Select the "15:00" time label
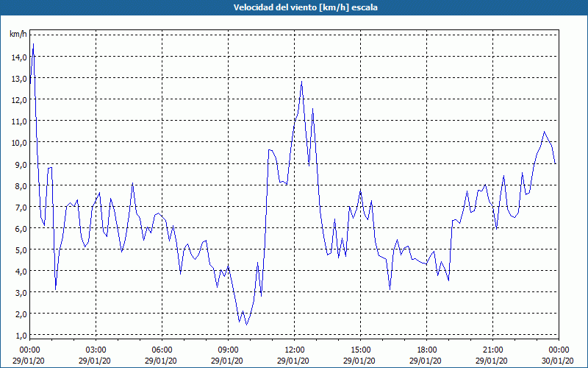The image size is (588, 368). [x=360, y=350]
